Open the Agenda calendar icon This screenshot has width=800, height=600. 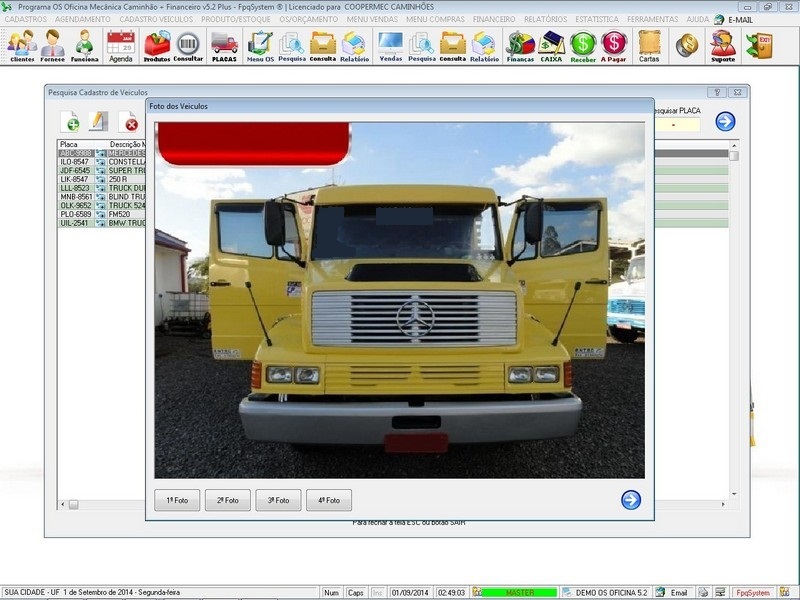point(121,46)
